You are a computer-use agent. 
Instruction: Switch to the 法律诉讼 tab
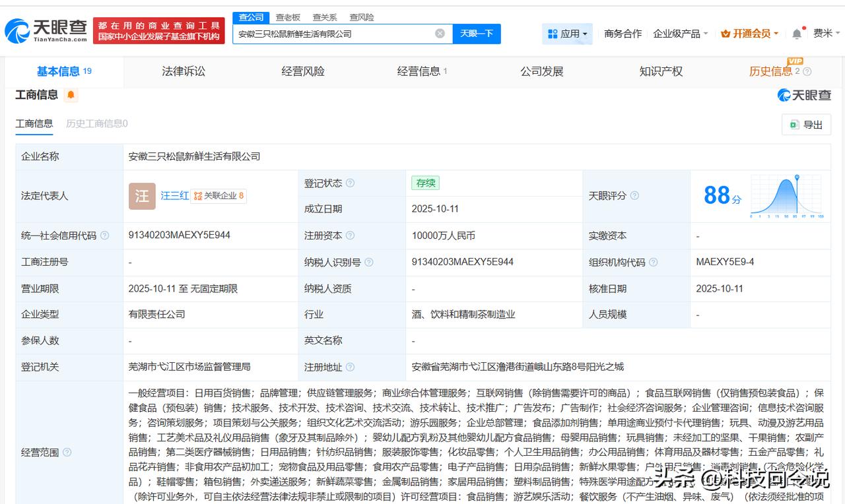coord(184,71)
